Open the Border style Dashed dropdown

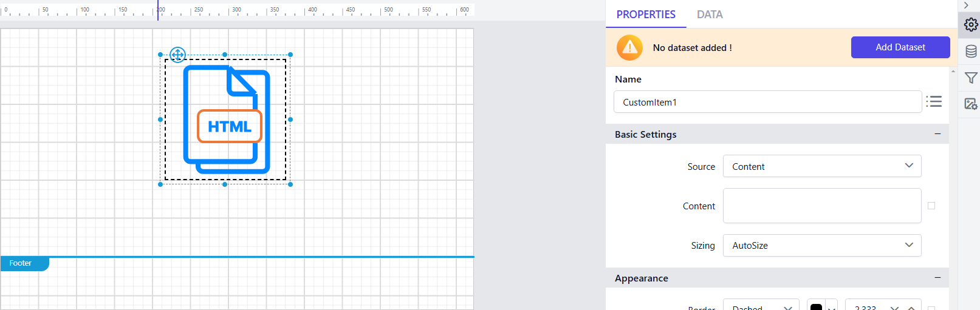(761, 305)
